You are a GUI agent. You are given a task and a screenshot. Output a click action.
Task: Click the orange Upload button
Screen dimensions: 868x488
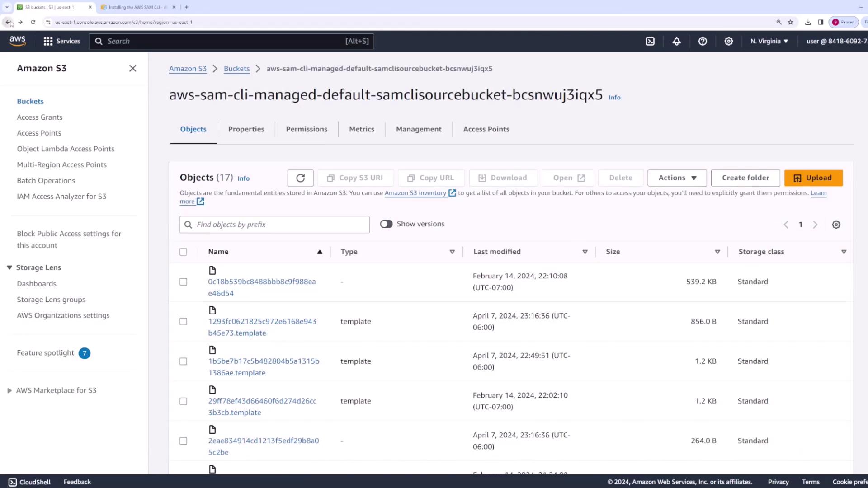coord(813,178)
